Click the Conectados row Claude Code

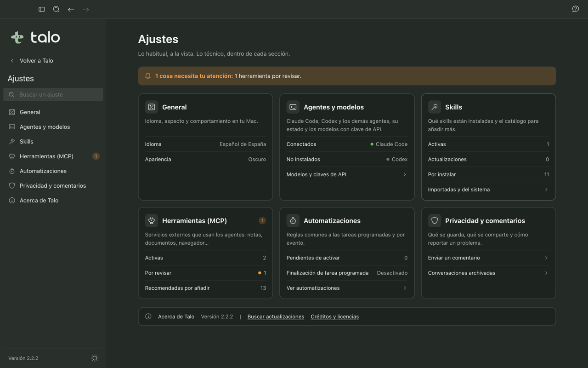pyautogui.click(x=347, y=144)
